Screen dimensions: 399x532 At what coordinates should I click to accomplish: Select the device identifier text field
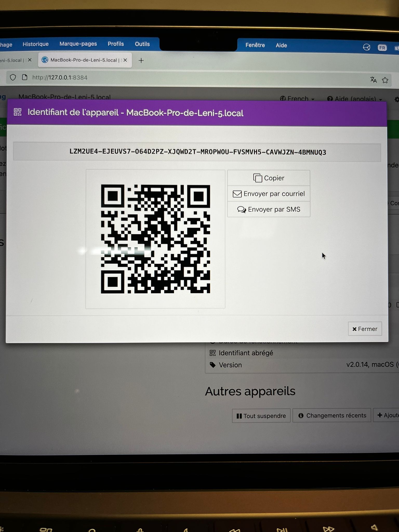(x=197, y=152)
